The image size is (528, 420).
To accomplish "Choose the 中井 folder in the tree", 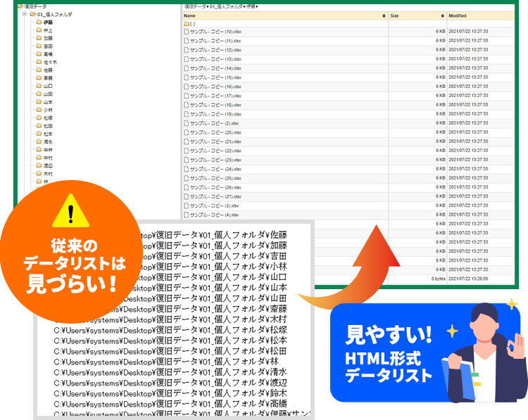I will click(x=48, y=150).
